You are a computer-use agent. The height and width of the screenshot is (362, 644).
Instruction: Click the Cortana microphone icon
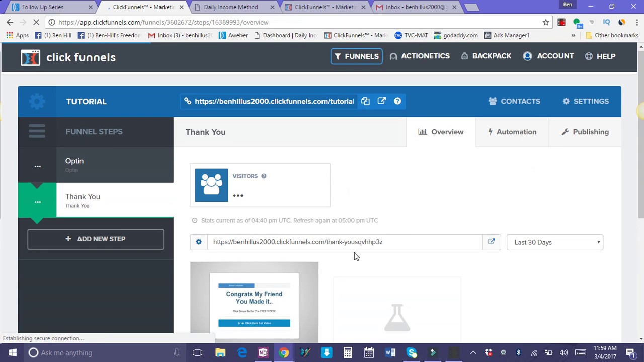point(176,352)
